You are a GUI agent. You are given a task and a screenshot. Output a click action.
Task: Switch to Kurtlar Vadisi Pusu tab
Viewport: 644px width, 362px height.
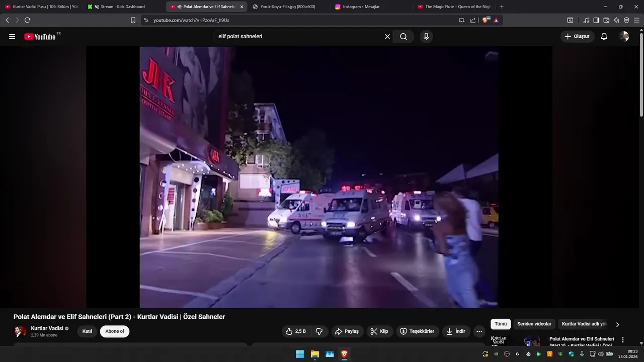tap(41, 7)
